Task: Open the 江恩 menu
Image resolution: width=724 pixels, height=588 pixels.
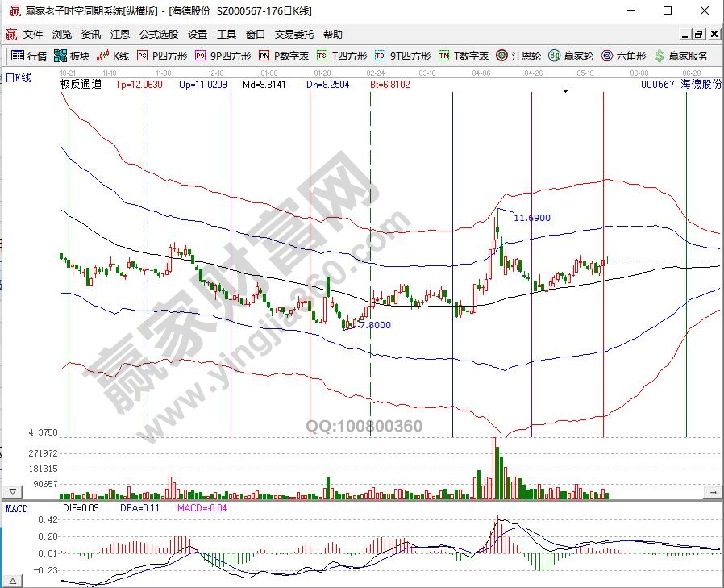Action: (119, 35)
